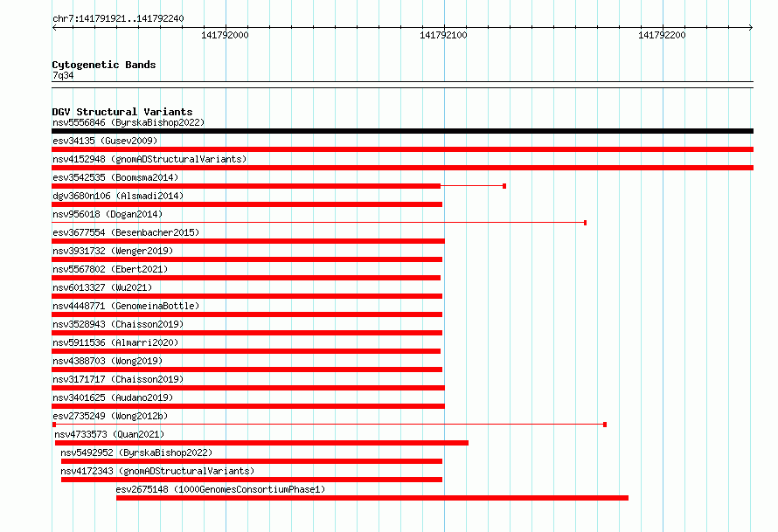This screenshot has width=778, height=532.
Task: Click ruler position 141792000
Action: point(225,35)
